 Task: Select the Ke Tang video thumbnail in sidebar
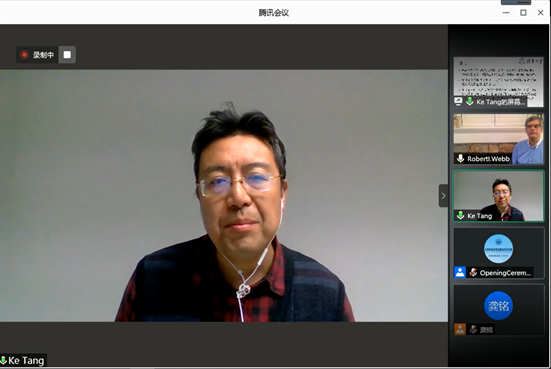(x=498, y=196)
